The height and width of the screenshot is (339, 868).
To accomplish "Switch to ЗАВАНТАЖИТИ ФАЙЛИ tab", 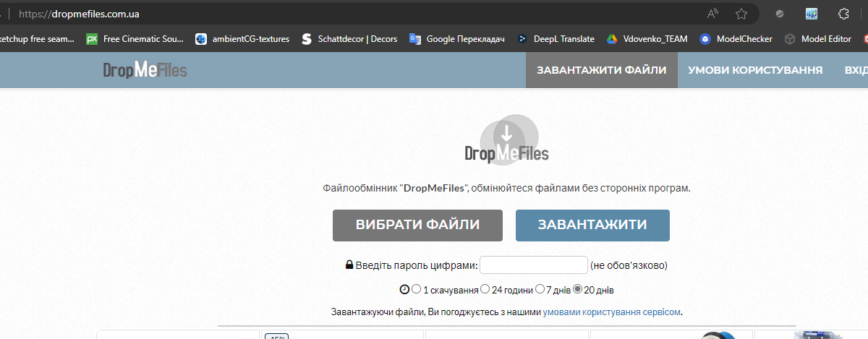I will click(x=602, y=70).
